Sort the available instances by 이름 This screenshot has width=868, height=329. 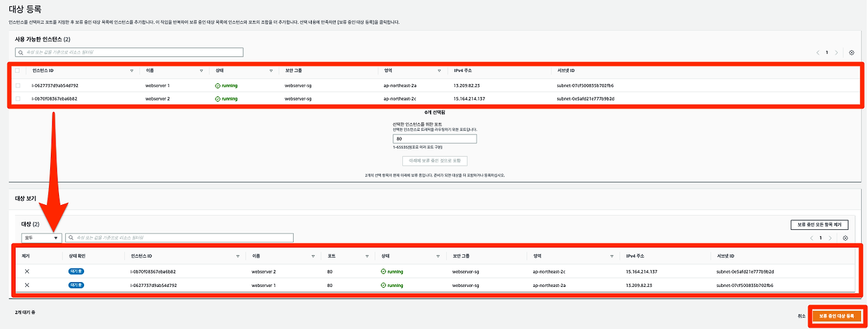click(x=201, y=71)
